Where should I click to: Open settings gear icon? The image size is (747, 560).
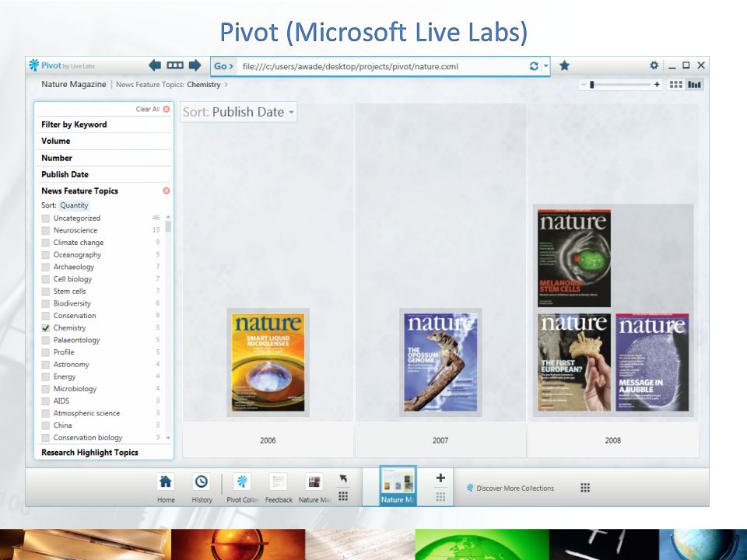654,65
